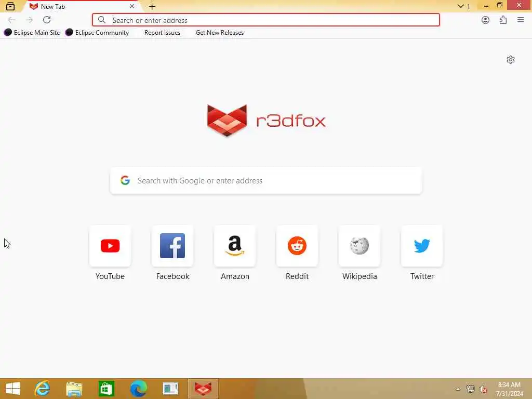Viewport: 532px width, 399px height.
Task: Click the Wikipedia label text
Action: coord(360,276)
